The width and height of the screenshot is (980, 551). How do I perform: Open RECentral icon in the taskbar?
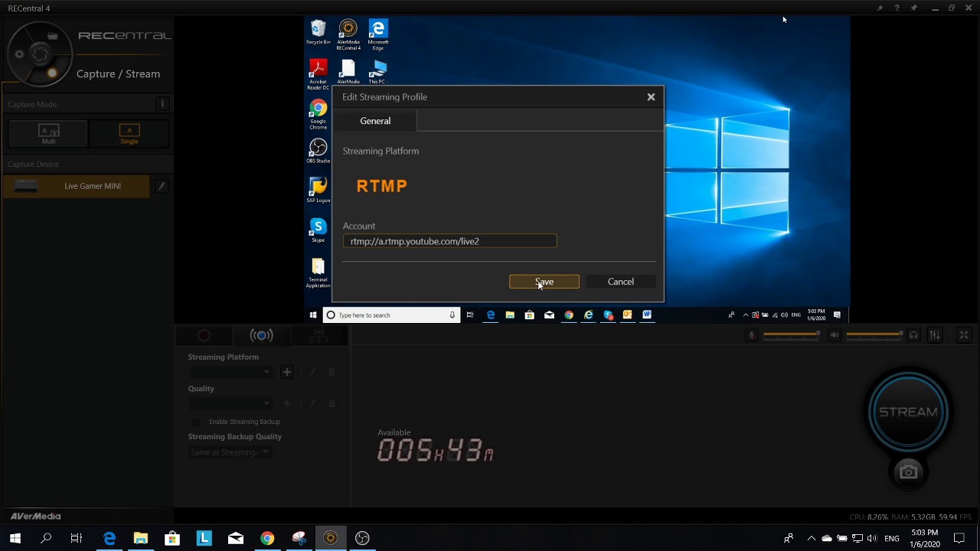click(330, 538)
